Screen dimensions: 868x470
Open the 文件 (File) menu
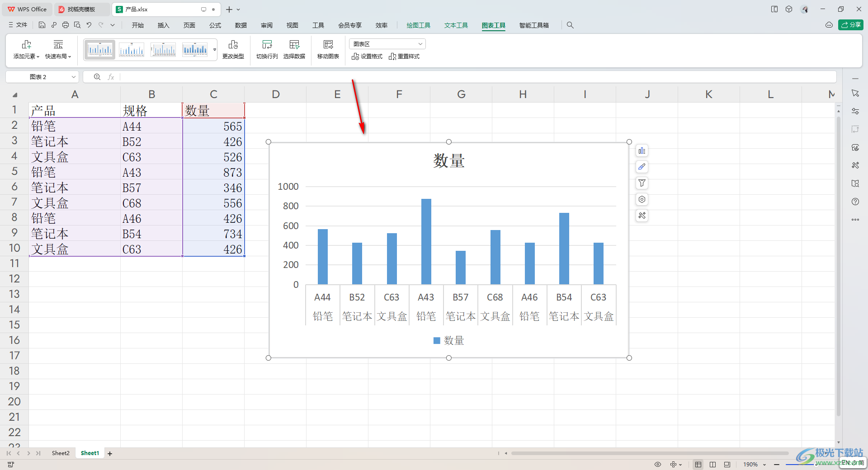18,25
